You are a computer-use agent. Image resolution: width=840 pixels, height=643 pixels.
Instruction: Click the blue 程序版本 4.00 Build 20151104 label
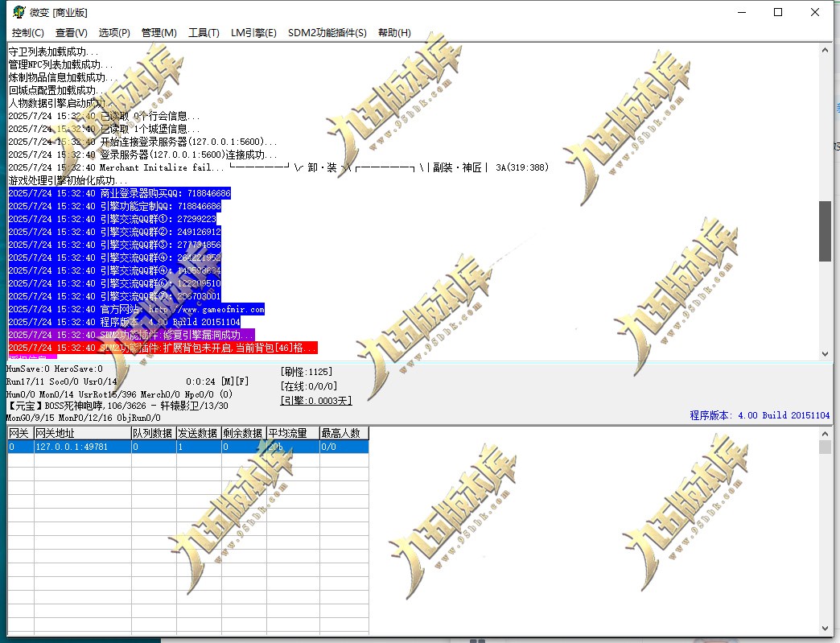(x=760, y=415)
